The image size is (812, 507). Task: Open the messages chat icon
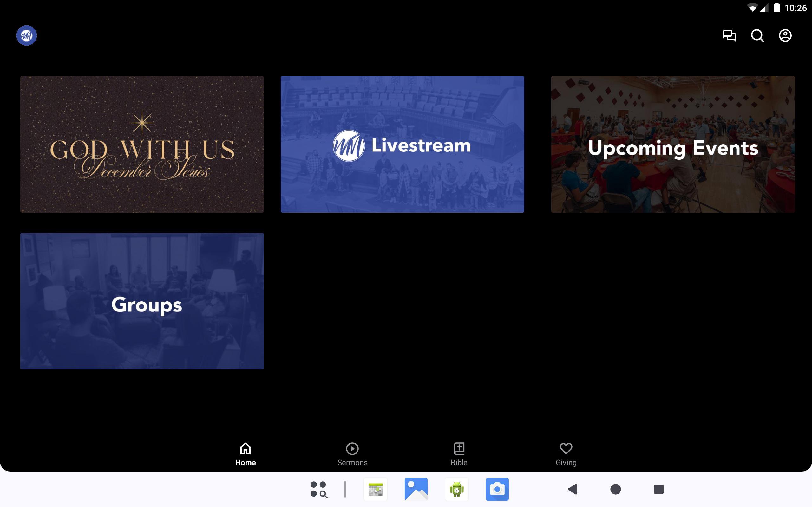click(729, 35)
